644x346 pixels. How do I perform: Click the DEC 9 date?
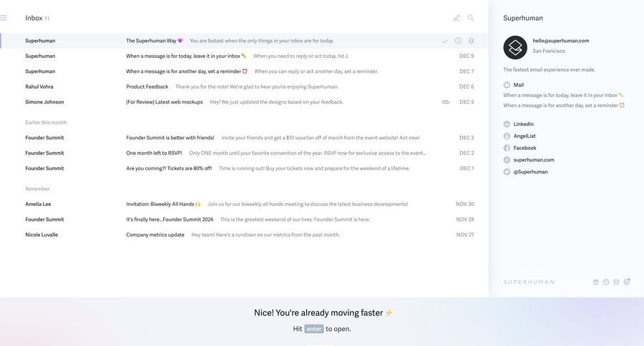click(467, 56)
